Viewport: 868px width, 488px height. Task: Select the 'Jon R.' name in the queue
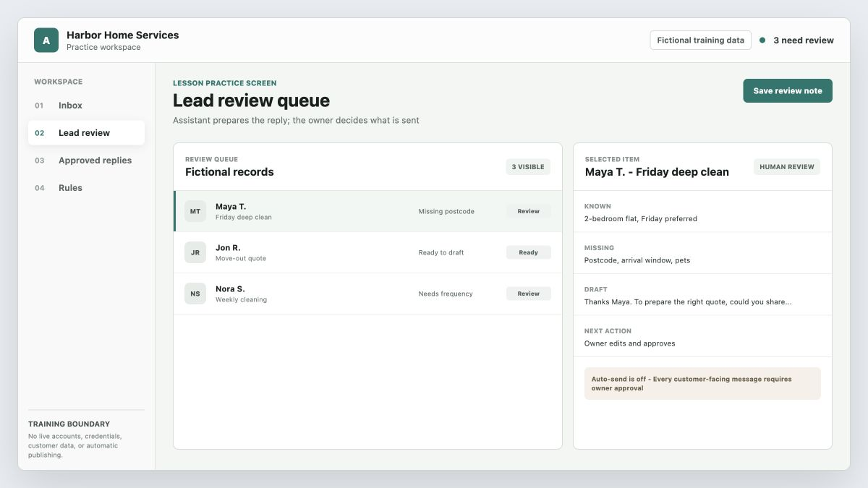tap(228, 248)
